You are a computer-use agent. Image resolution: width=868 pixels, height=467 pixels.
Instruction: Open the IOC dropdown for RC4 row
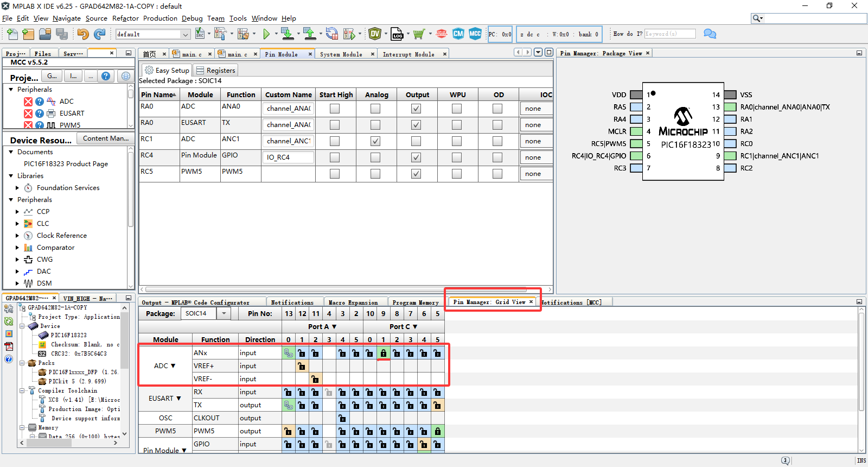[x=537, y=157]
